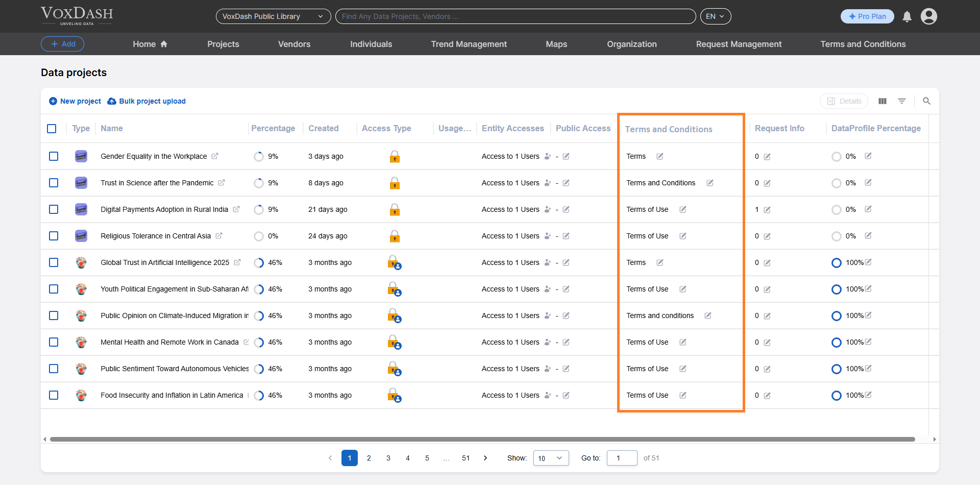Select the Gender Equality in the Workplace checkbox
980x485 pixels.
pos(54,156)
